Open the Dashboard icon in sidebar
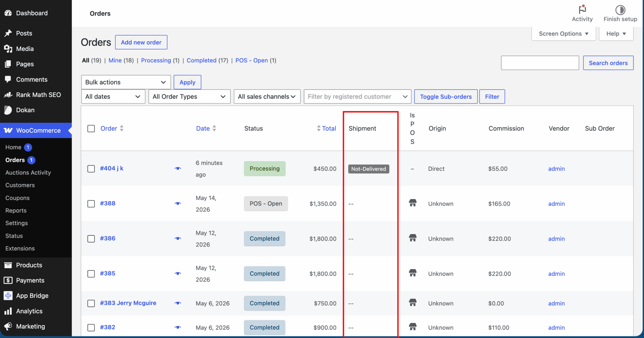Image resolution: width=644 pixels, height=338 pixels. coord(8,13)
